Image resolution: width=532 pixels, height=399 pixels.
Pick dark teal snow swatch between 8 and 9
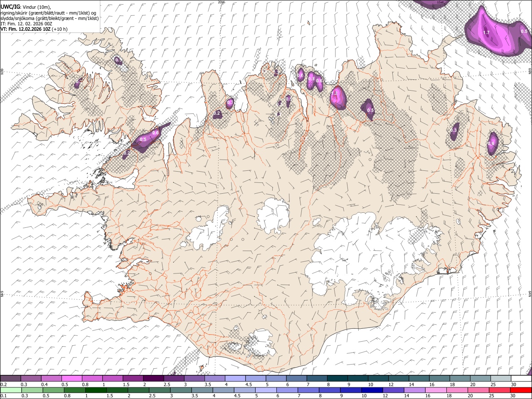(x=337, y=378)
